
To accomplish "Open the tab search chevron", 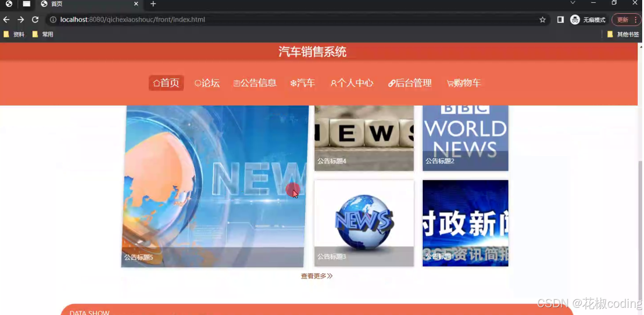I will tap(573, 3).
